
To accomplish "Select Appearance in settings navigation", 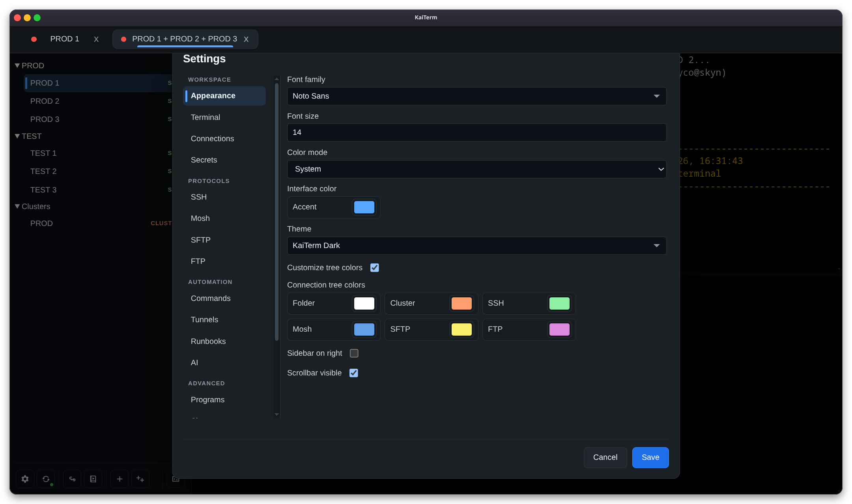I will point(224,96).
